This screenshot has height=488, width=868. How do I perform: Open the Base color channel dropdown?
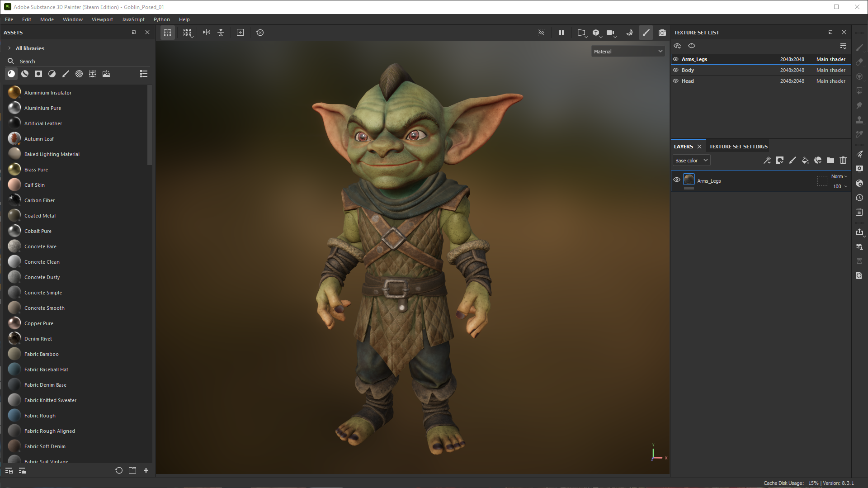click(691, 161)
